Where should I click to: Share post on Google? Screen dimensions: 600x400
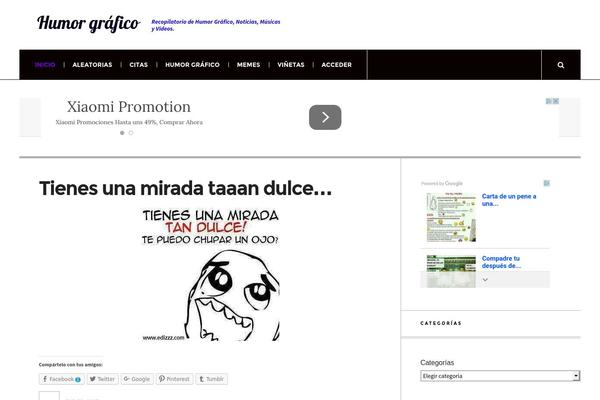pyautogui.click(x=137, y=379)
